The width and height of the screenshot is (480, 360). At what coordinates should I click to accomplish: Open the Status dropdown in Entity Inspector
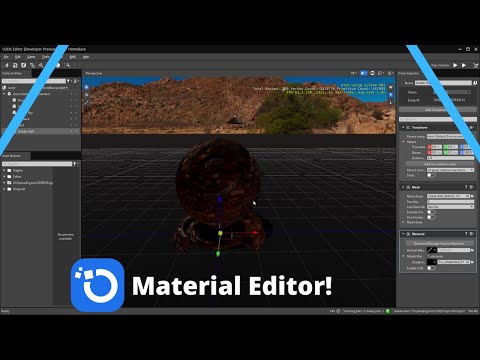[452, 92]
